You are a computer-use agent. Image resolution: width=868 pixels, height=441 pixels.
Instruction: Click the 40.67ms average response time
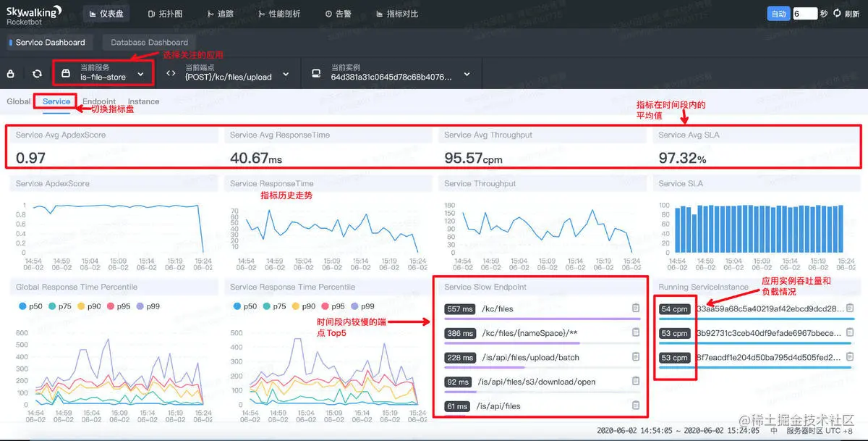[256, 158]
